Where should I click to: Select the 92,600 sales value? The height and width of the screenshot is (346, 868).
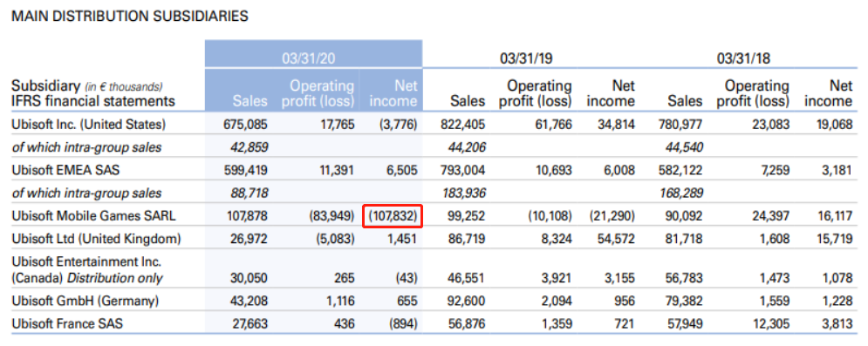coord(466,301)
